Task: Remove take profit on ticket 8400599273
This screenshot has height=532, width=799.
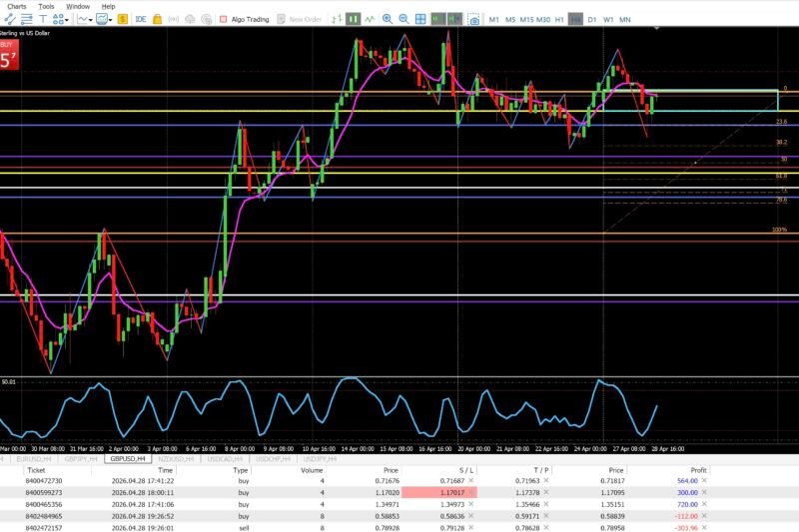Action: point(545,492)
